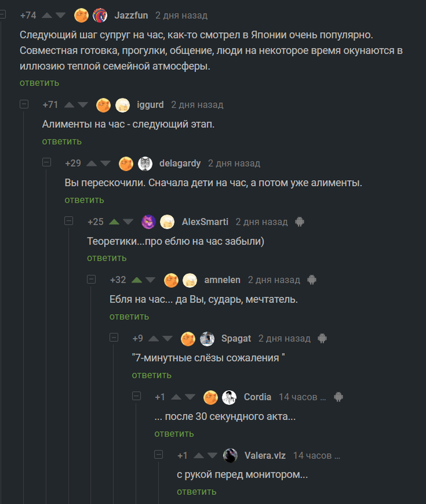
Task: Downvote delagardy's comment
Action: 106,163
